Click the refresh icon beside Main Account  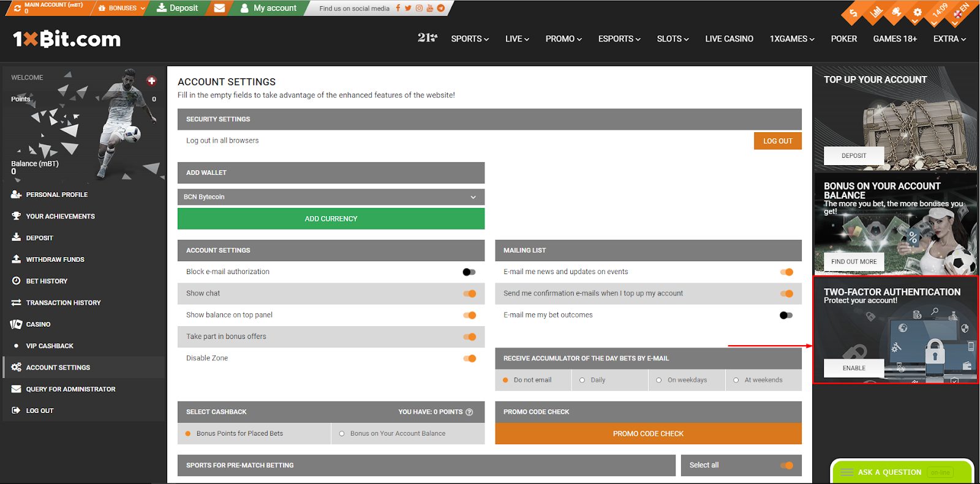[17, 8]
